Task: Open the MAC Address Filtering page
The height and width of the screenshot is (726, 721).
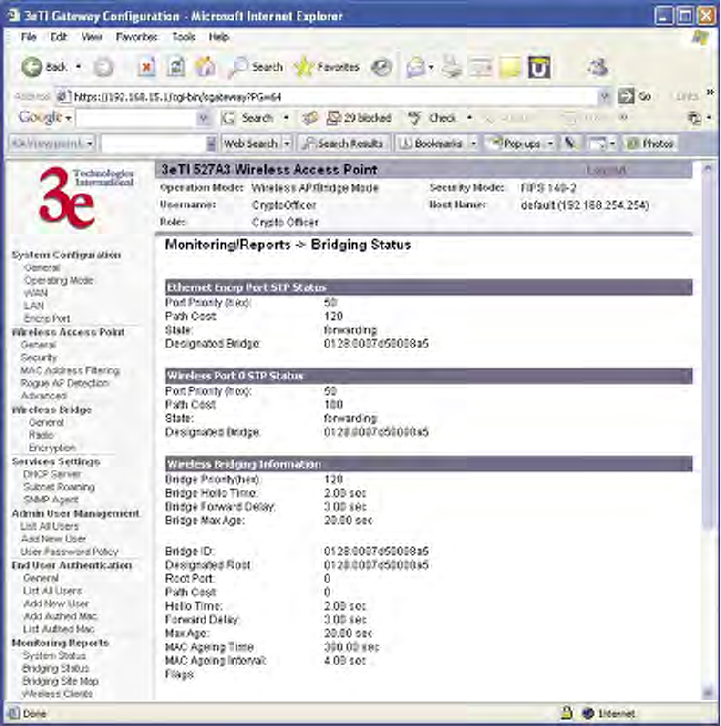Action: (70, 370)
